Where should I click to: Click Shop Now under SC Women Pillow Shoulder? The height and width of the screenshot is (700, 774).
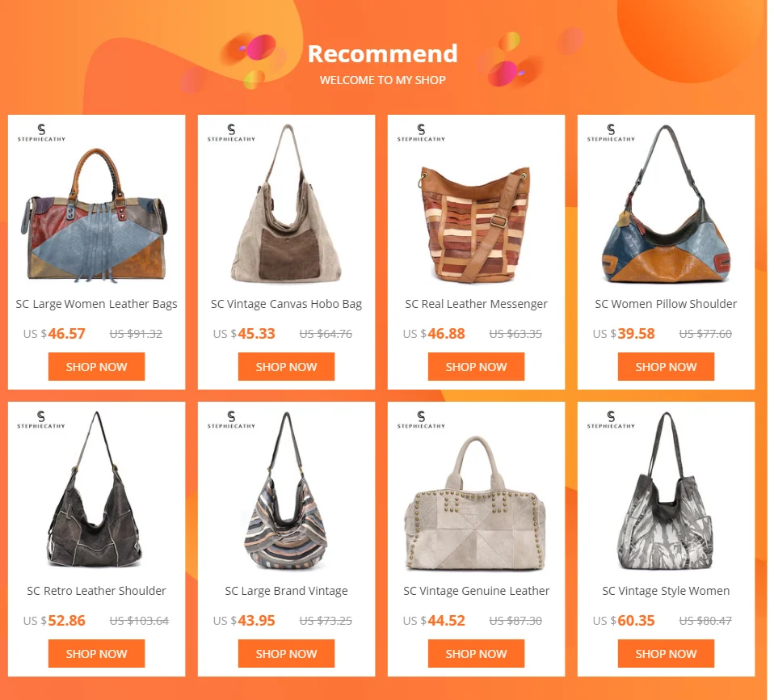click(666, 366)
